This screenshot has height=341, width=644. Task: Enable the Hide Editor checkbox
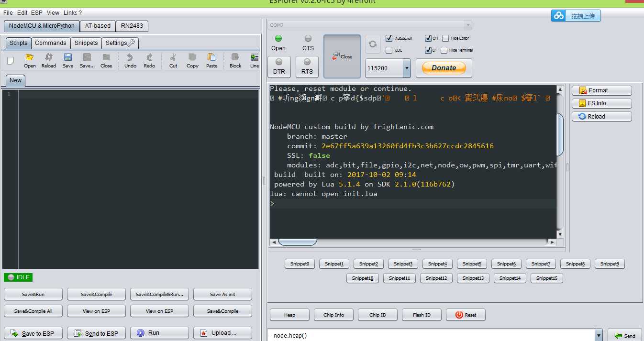(x=445, y=38)
